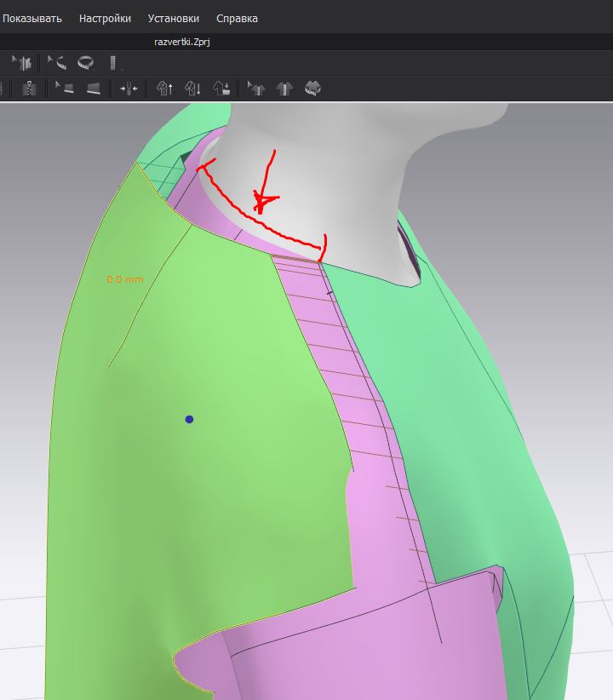Click the garment layer down arrow icon
The width and height of the screenshot is (613, 700).
(x=193, y=89)
